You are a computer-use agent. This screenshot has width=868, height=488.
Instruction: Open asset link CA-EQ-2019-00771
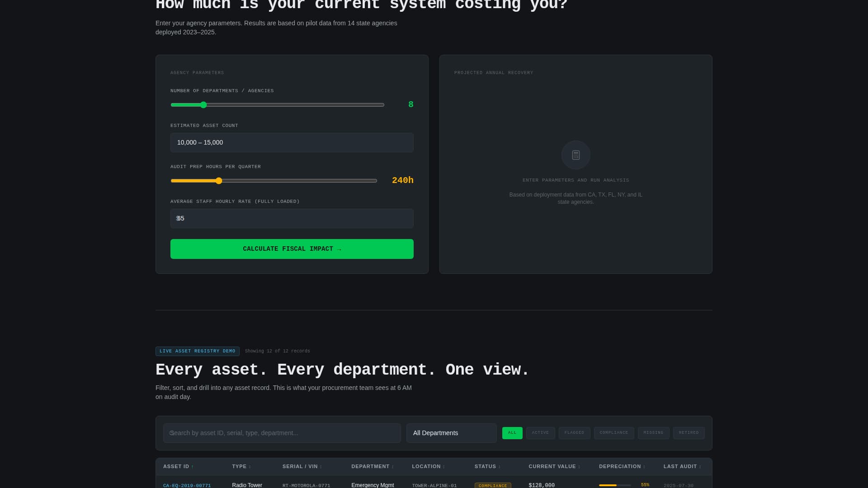[x=187, y=485]
